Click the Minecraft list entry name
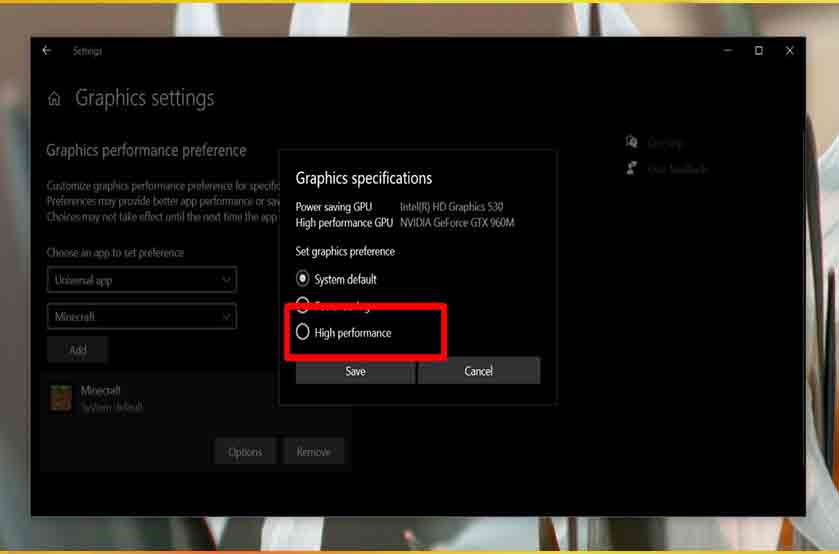839x554 pixels. 101,390
